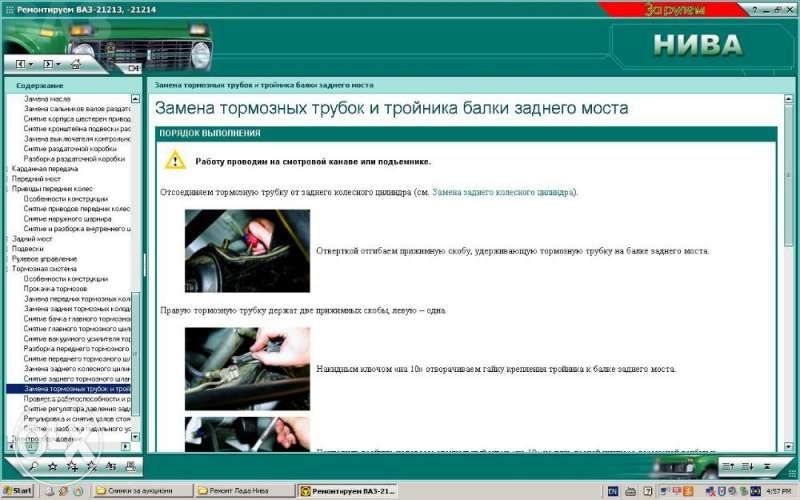Viewport: 800px width, 500px height.
Task: Select Замена масла in contents
Action: tap(47, 99)
